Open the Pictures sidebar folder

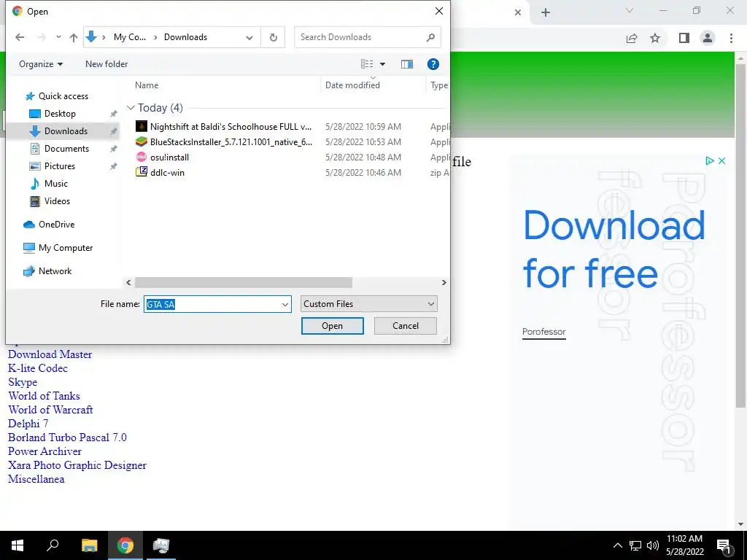pyautogui.click(x=60, y=166)
